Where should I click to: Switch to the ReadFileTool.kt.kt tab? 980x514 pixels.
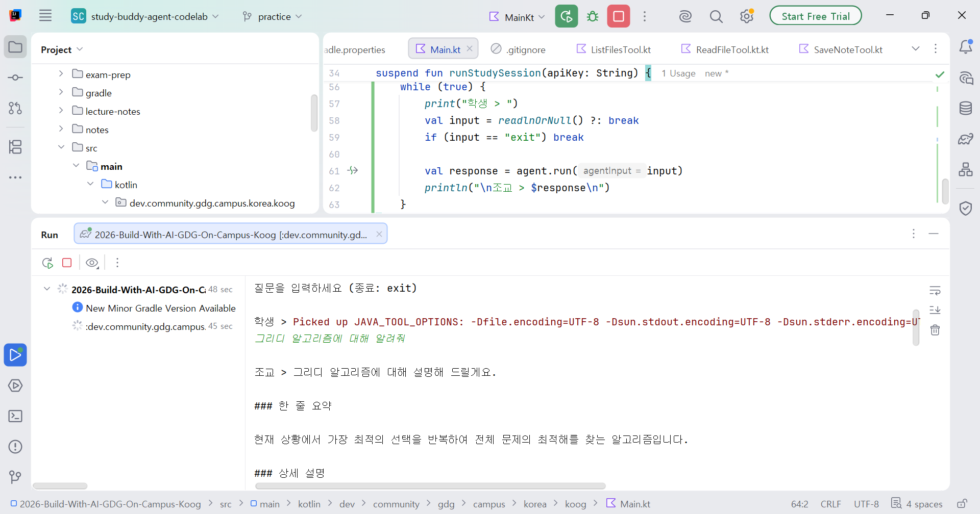click(725, 49)
